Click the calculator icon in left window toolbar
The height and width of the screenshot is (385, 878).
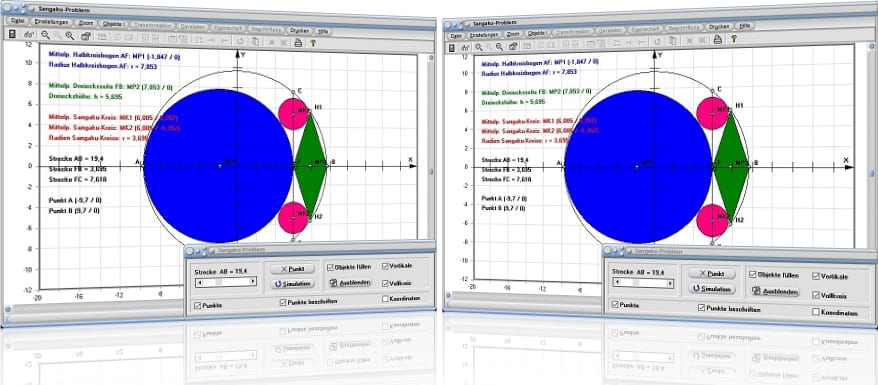tap(12, 34)
